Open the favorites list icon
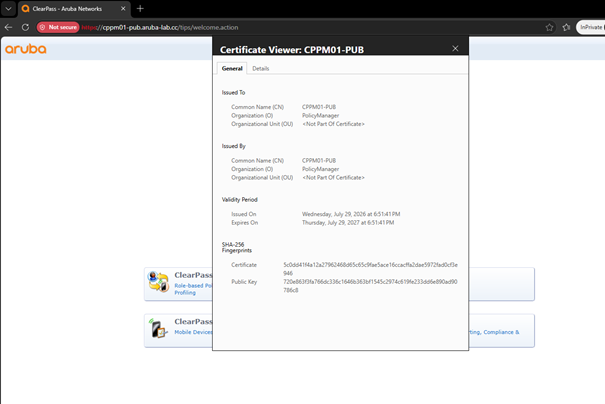 tap(566, 27)
